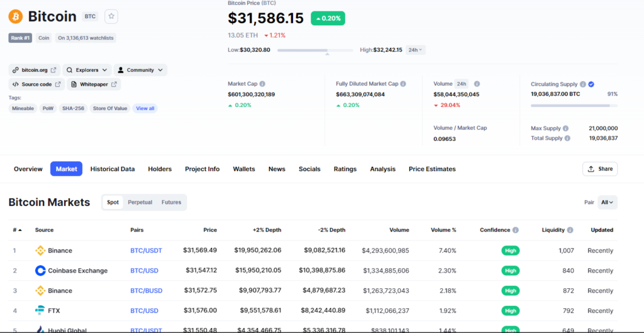
Task: Click the Max Supply info icon
Action: (565, 128)
